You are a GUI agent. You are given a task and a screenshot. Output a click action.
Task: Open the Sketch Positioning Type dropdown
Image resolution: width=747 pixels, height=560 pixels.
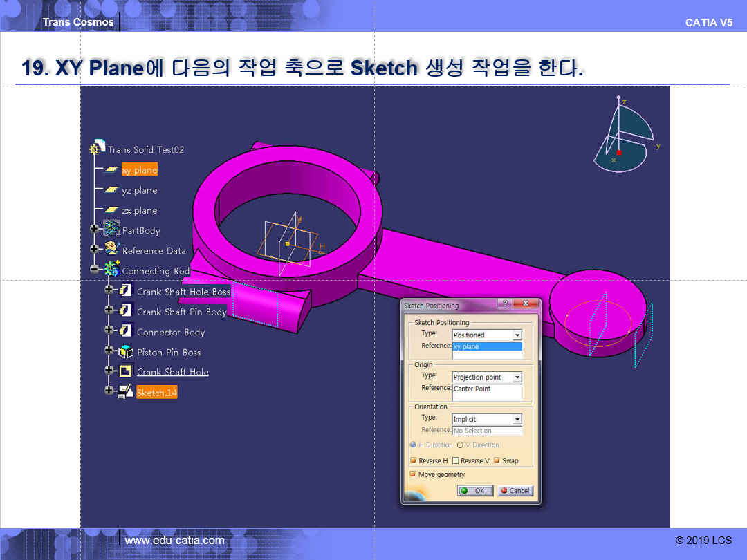(x=517, y=335)
